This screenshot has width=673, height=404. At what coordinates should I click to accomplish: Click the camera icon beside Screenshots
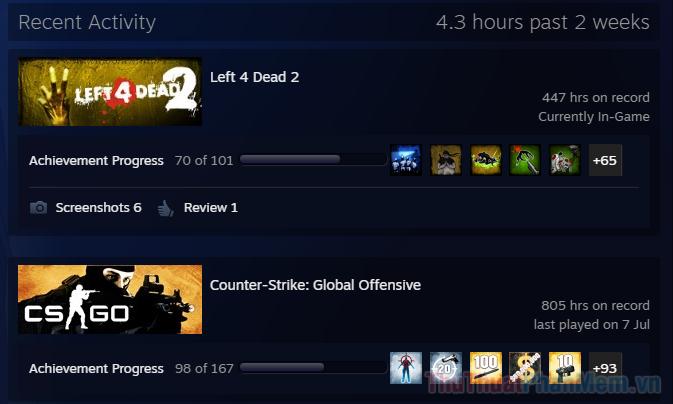[39, 208]
